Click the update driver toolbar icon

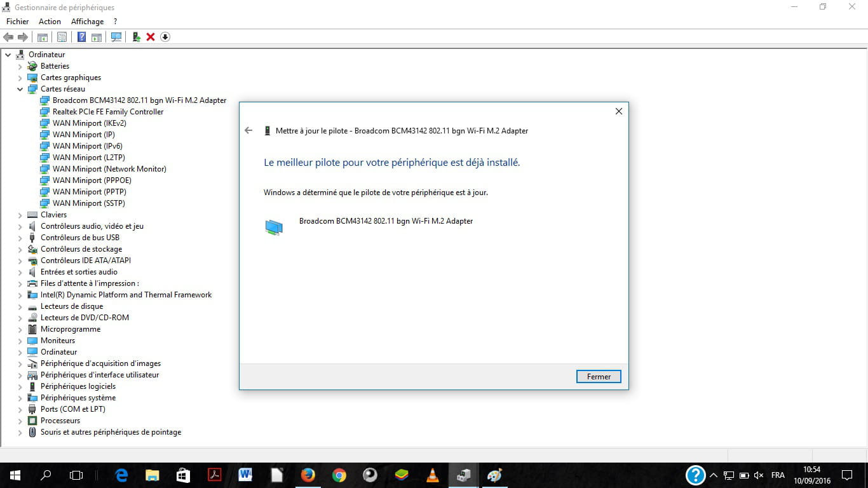click(136, 37)
